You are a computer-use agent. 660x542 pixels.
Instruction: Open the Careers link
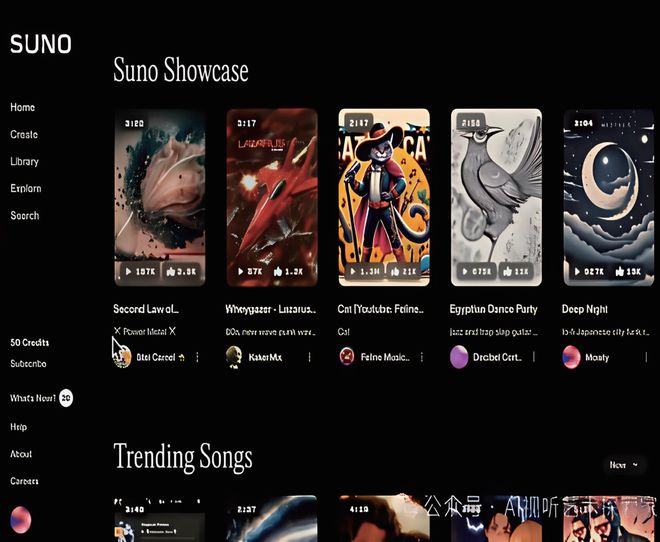point(24,481)
